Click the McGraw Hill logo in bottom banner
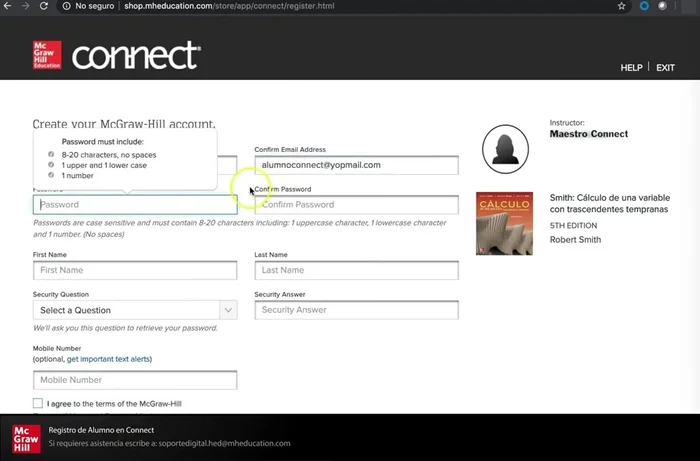 coord(26,439)
